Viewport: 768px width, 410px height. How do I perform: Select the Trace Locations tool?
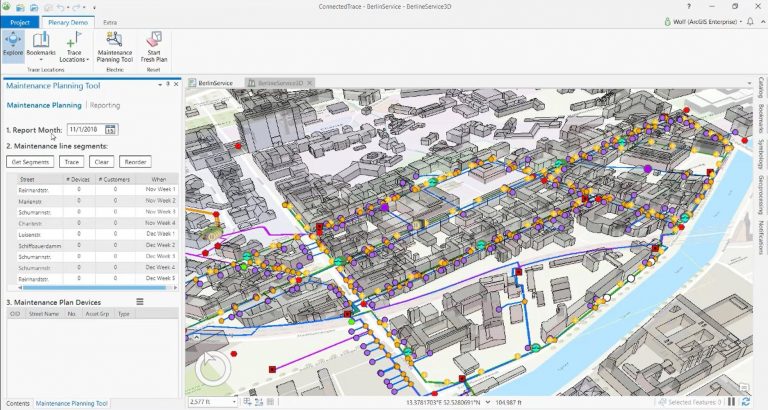click(x=74, y=45)
